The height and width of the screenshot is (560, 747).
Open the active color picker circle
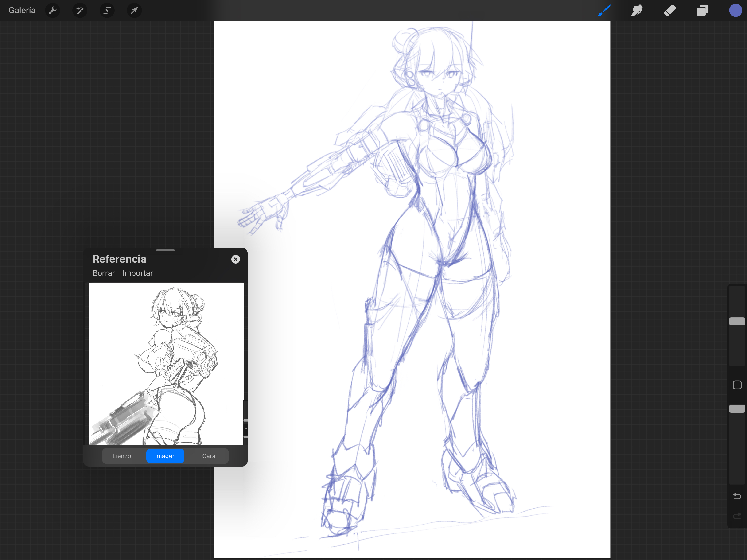(735, 11)
